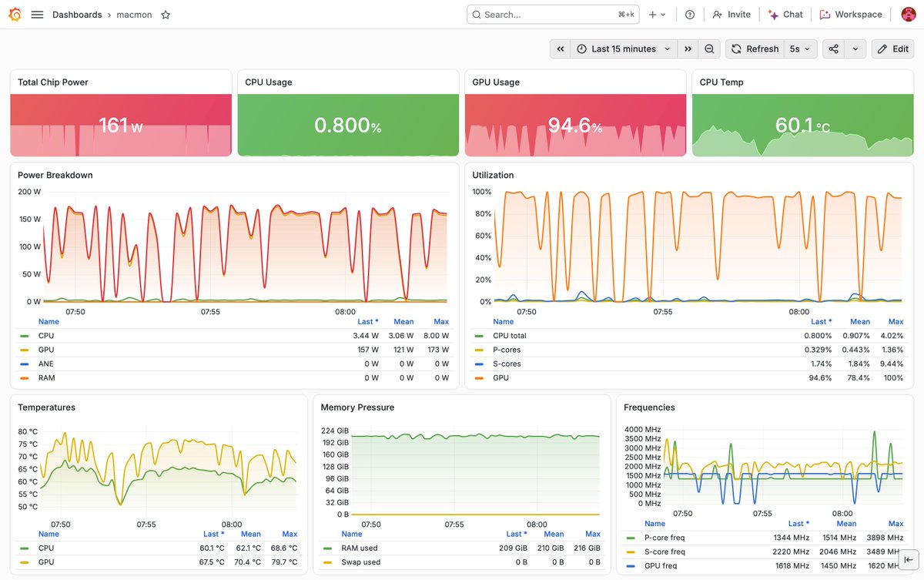Screen dimensions: 924x580
Task: Star the macmon dashboard
Action: pyautogui.click(x=166, y=15)
